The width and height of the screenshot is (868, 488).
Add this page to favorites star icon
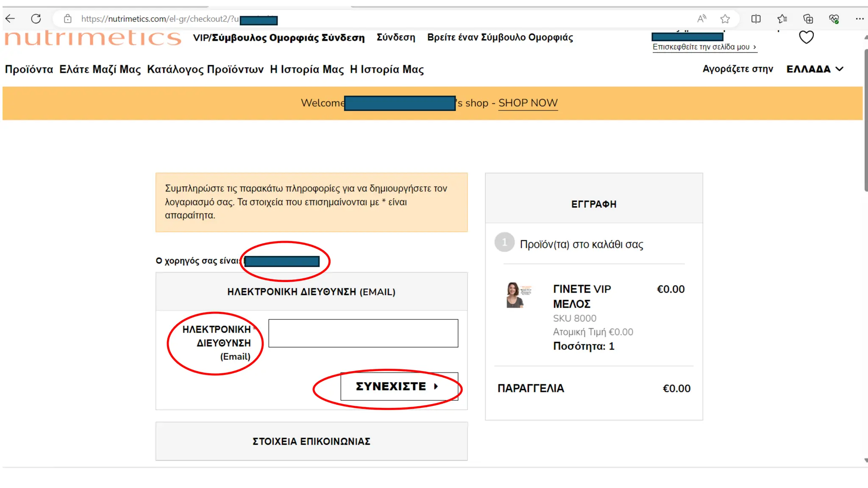725,19
